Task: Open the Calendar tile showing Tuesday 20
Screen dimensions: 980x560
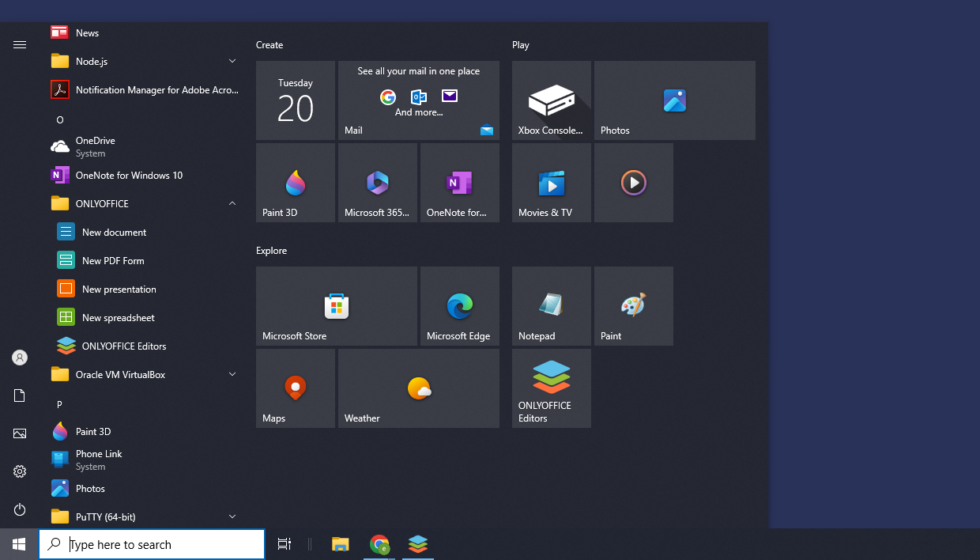Action: click(296, 100)
